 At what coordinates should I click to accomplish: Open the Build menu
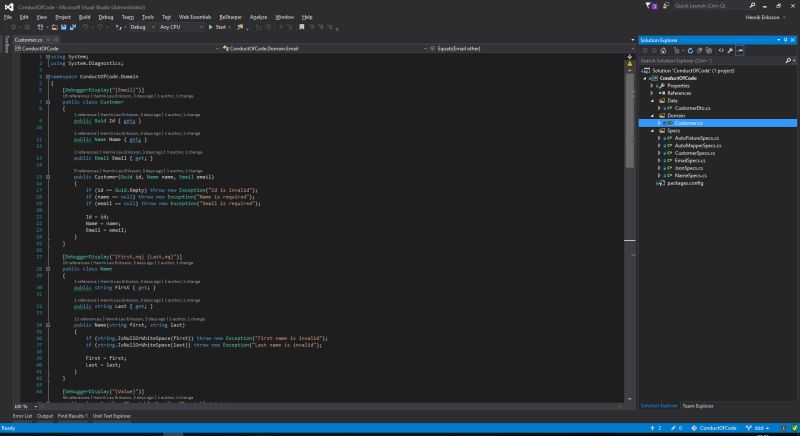[84, 17]
